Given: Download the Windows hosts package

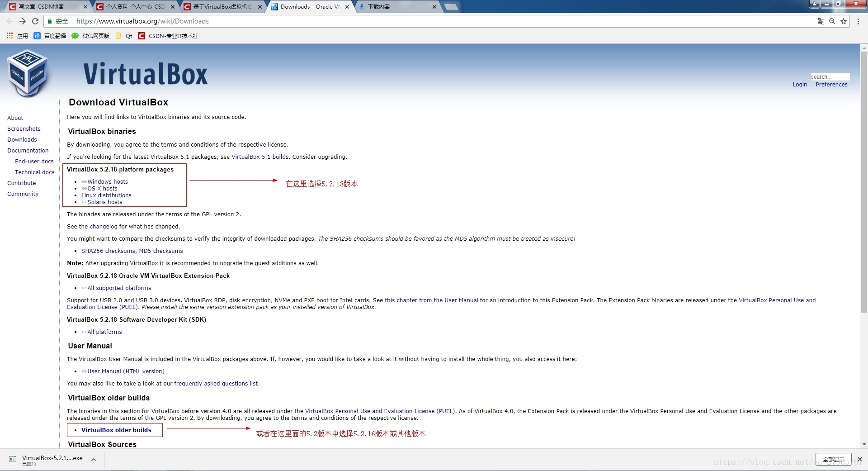Looking at the screenshot, I should 108,182.
